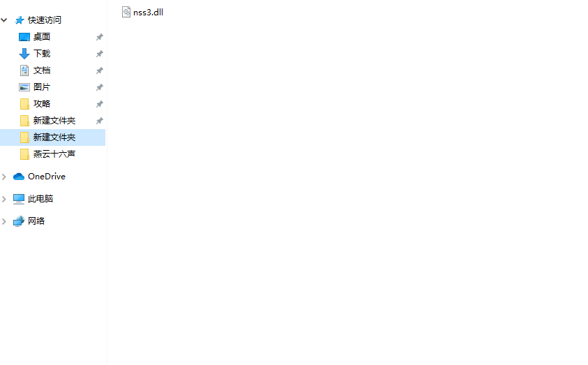The width and height of the screenshot is (588, 365).
Task: Click the OneDrive cloud icon
Action: click(x=19, y=177)
